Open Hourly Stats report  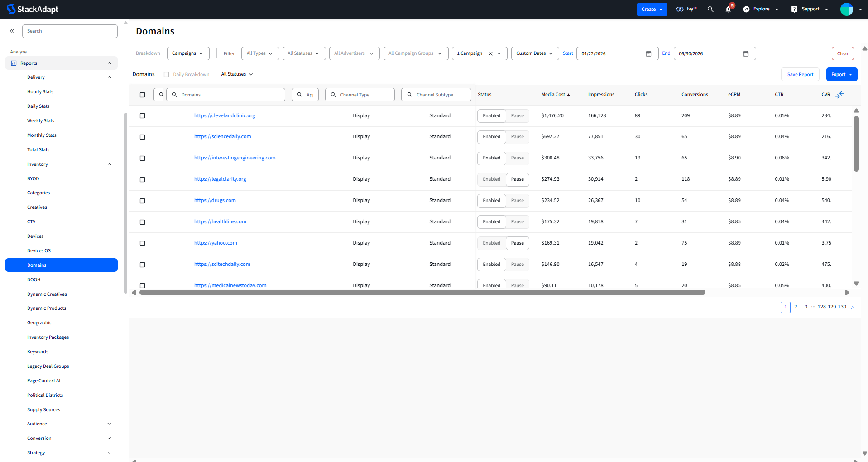tap(40, 92)
